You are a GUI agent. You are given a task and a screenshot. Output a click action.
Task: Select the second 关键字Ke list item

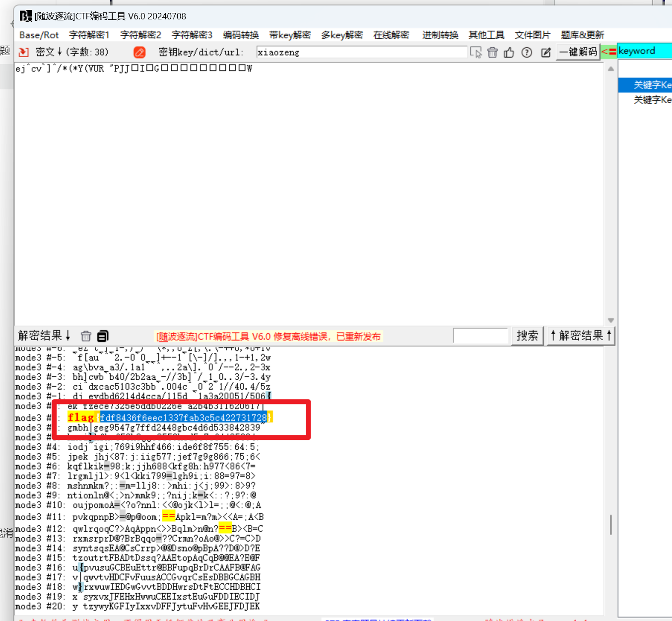tap(645, 100)
